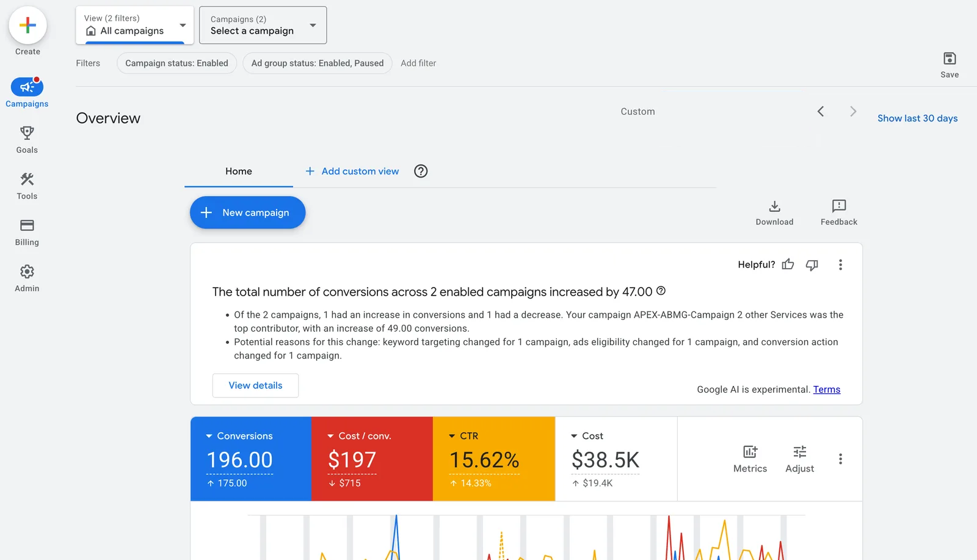Image resolution: width=977 pixels, height=560 pixels.
Task: Click info icon after conversions headline
Action: (661, 291)
